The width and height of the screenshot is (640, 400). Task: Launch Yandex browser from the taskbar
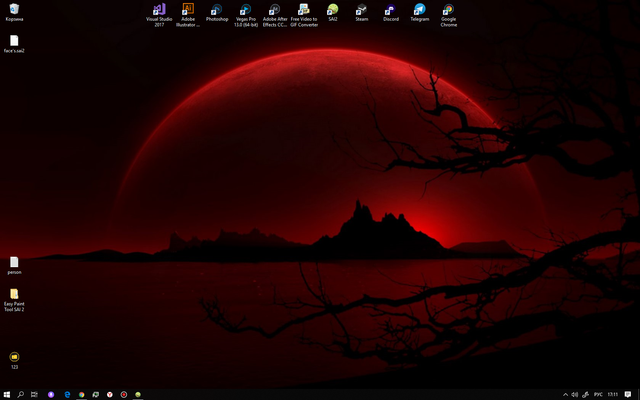point(110,394)
